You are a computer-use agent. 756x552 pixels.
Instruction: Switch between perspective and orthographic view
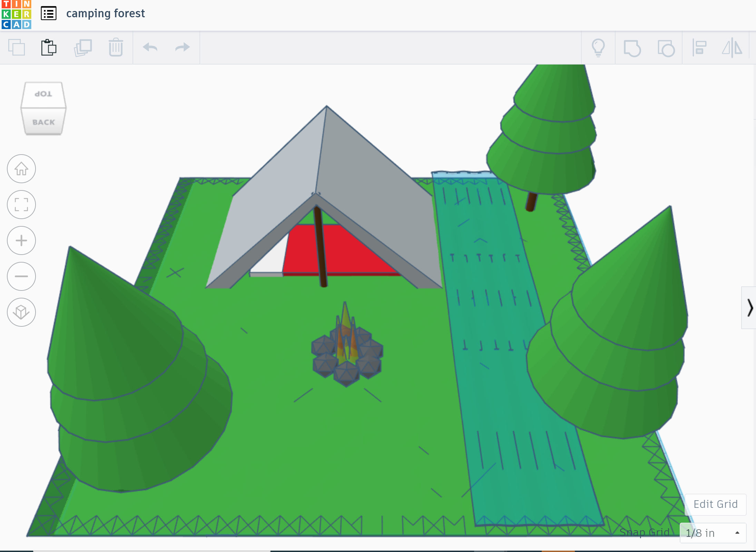pyautogui.click(x=21, y=312)
